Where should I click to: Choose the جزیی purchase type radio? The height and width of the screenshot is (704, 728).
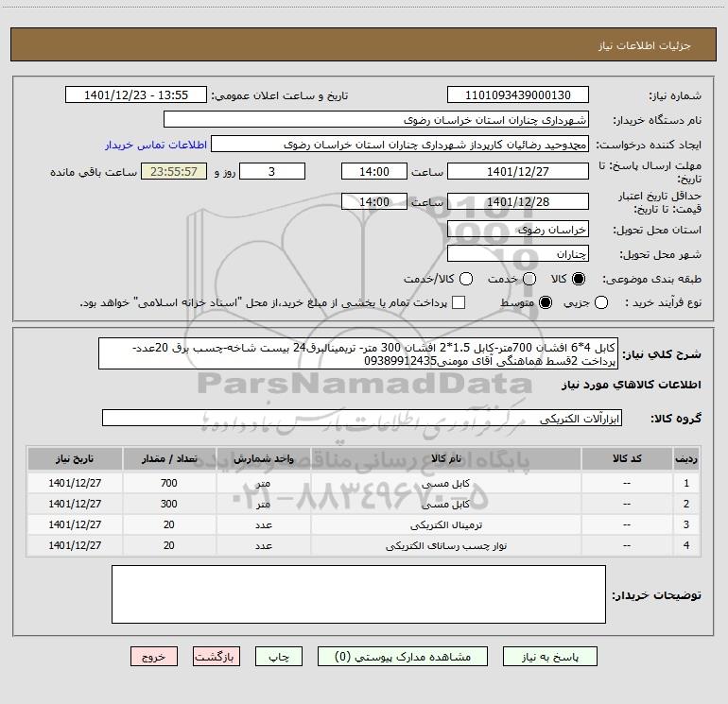[x=601, y=302]
